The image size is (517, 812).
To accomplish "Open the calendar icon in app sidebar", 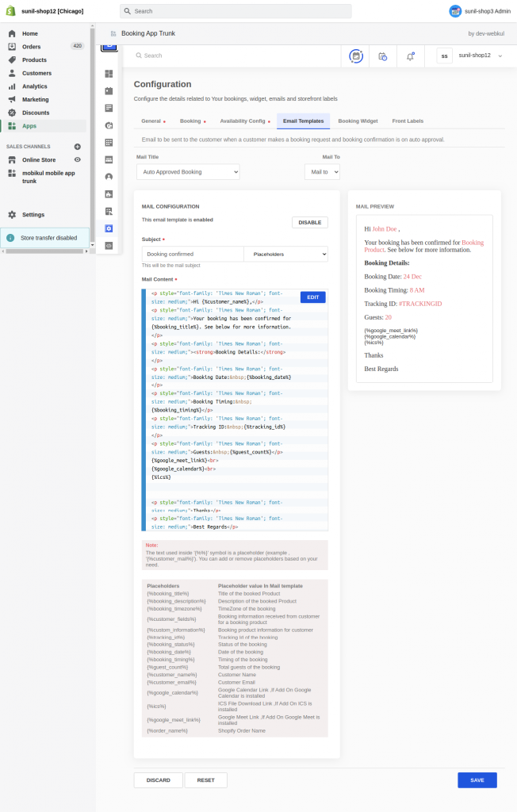I will pos(109,91).
